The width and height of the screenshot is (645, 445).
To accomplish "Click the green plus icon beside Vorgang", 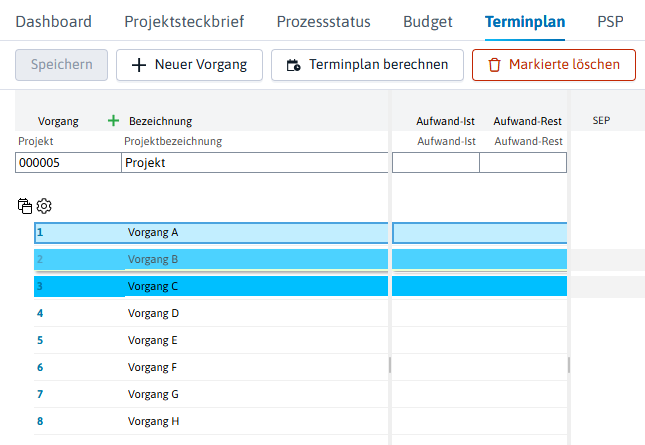I will click(113, 121).
